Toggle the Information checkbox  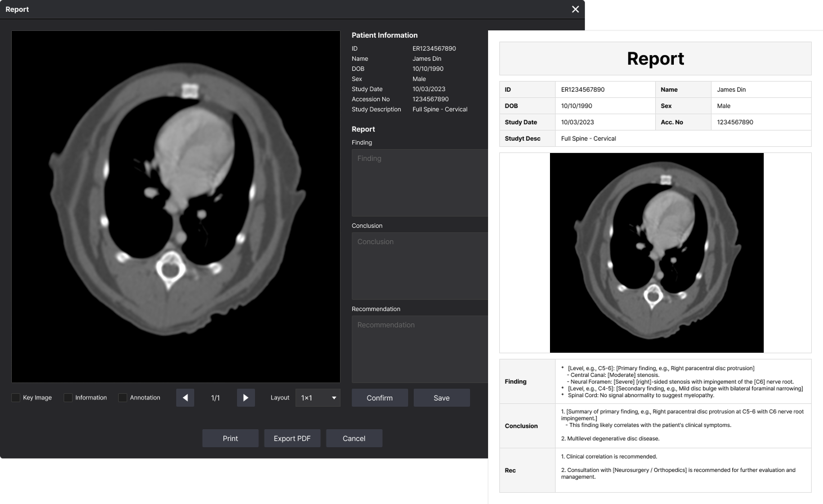[68, 398]
